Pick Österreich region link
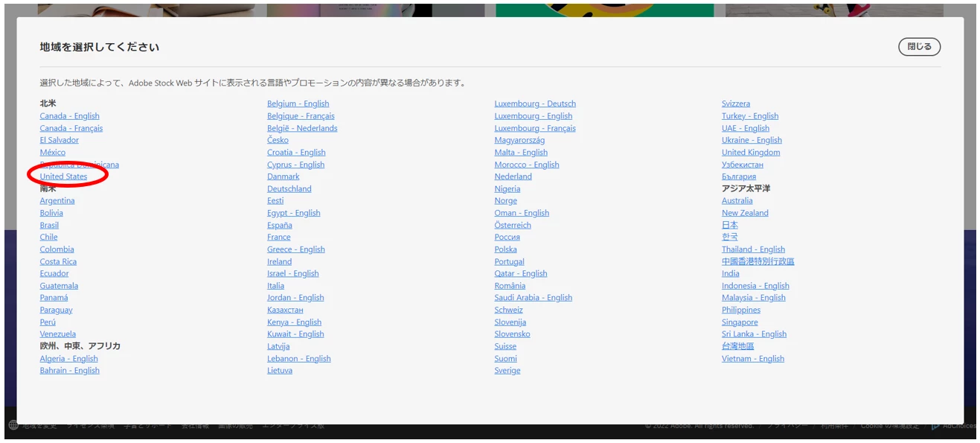The height and width of the screenshot is (443, 980). (513, 225)
